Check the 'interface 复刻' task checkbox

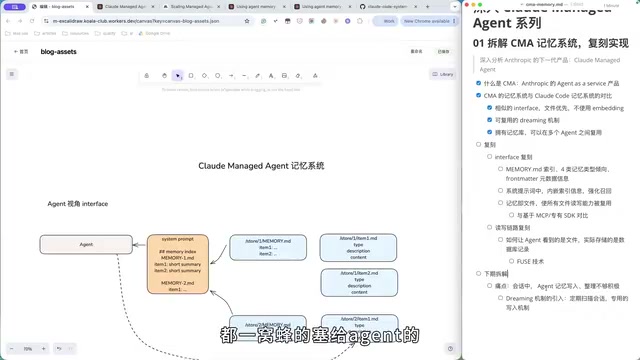[489, 156]
